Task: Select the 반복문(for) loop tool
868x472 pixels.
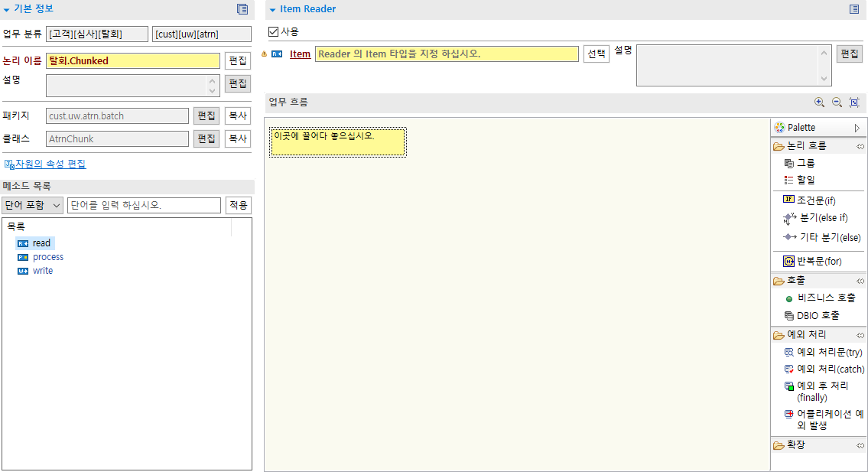Action: (x=818, y=260)
